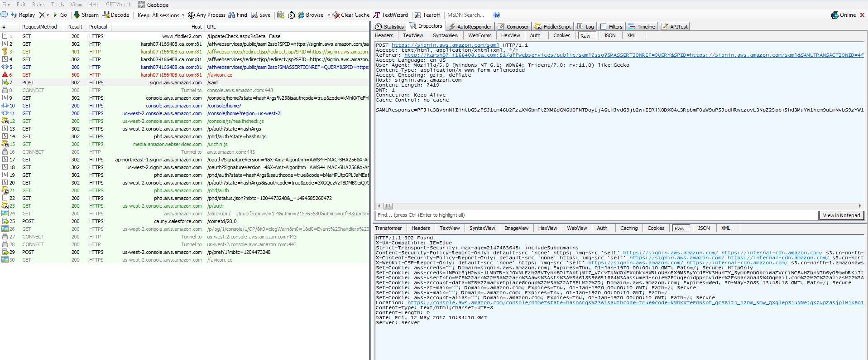Click the Any Process target icon
Image resolution: width=868 pixels, height=360 pixels.
tap(192, 15)
